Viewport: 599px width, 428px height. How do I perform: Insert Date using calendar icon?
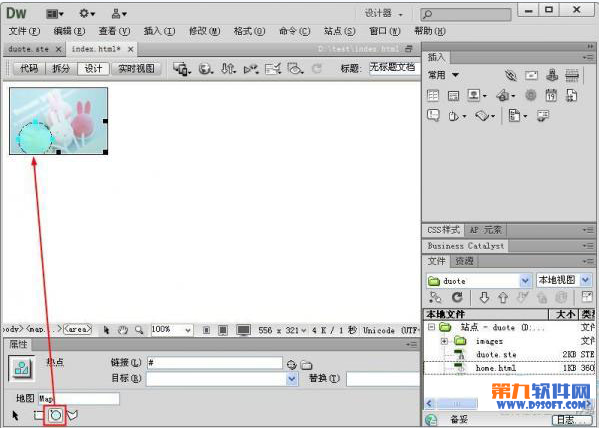(x=551, y=95)
